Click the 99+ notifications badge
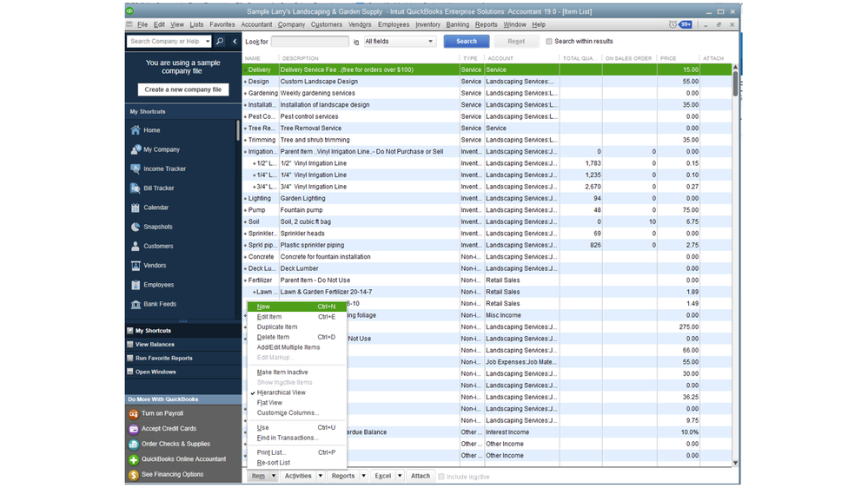This screenshot has height=488, width=868. coord(686,24)
